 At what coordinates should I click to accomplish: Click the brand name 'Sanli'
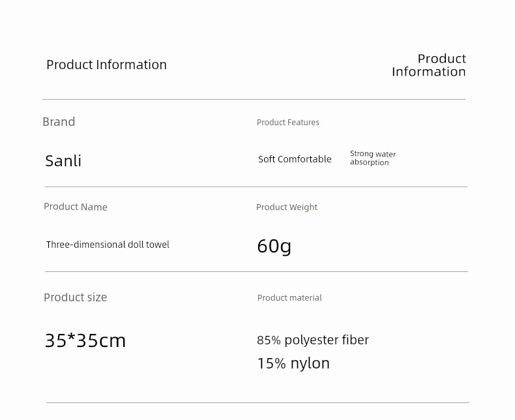(63, 160)
